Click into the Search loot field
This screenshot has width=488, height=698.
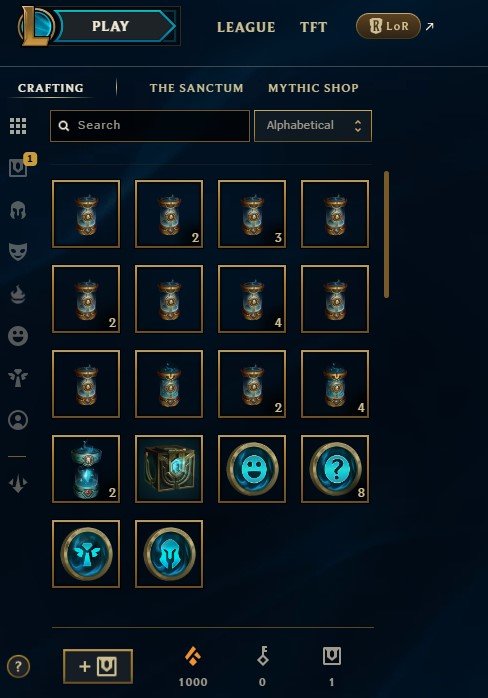pyautogui.click(x=150, y=126)
